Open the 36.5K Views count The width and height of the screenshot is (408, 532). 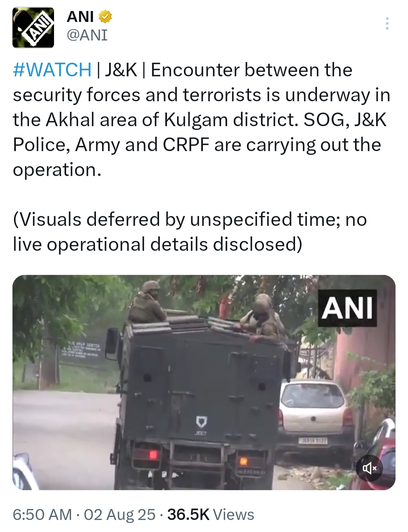click(x=211, y=515)
